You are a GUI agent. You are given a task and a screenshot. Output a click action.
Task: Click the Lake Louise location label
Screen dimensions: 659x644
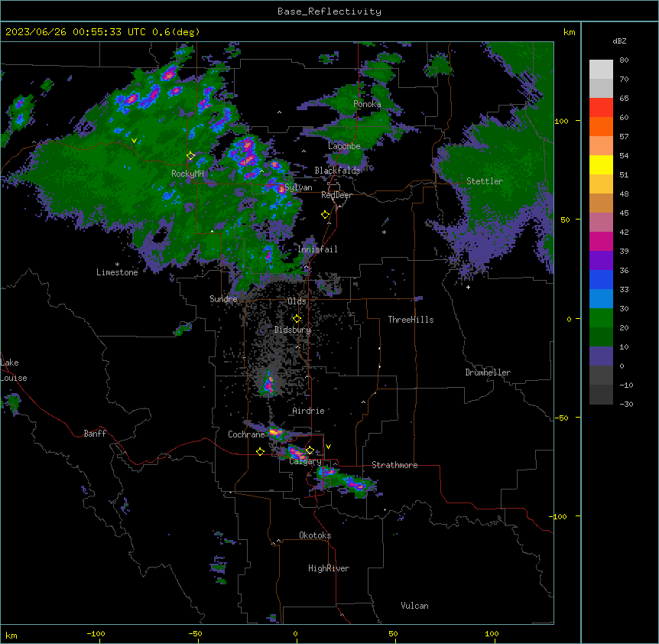(x=14, y=370)
